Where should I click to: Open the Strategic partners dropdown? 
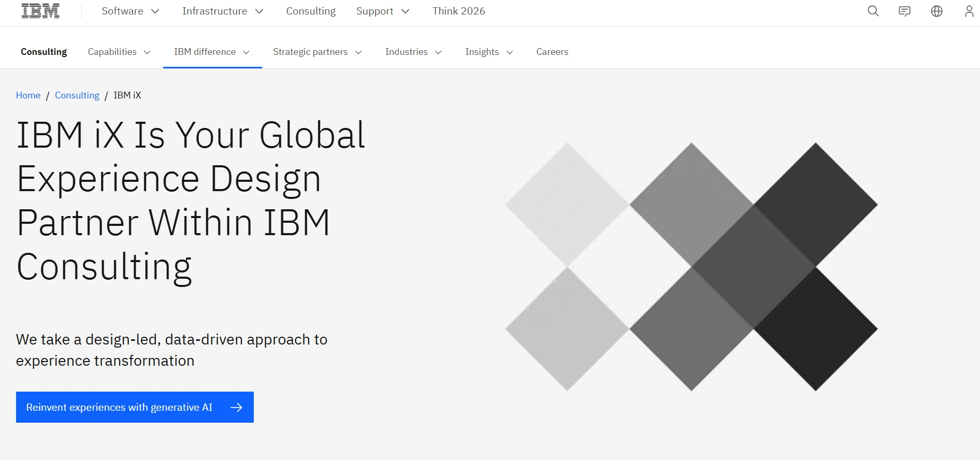317,52
